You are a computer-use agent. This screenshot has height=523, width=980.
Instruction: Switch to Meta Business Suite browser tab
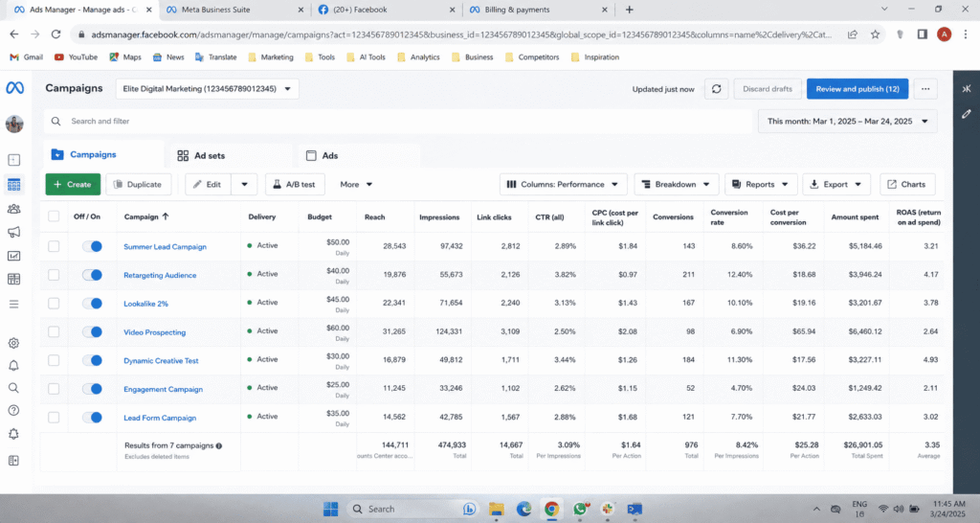pos(235,10)
